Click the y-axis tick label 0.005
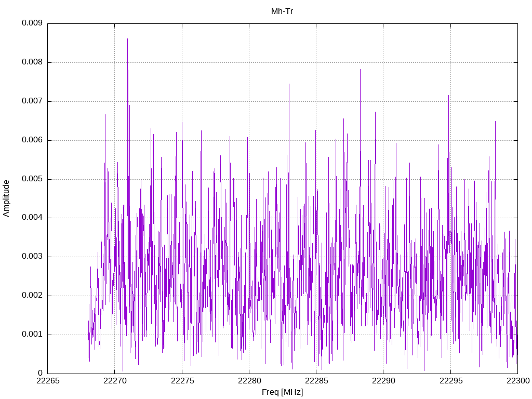The width and height of the screenshot is (532, 399). click(x=32, y=179)
